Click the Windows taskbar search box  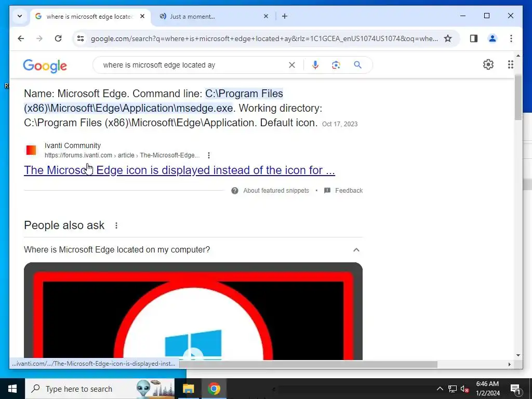coord(100,389)
